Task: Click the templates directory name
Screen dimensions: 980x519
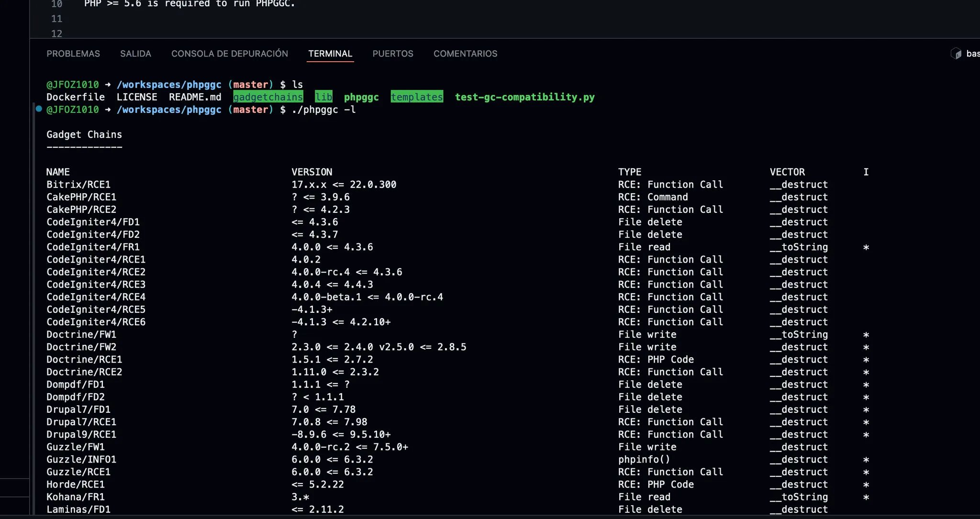Action: (x=416, y=97)
